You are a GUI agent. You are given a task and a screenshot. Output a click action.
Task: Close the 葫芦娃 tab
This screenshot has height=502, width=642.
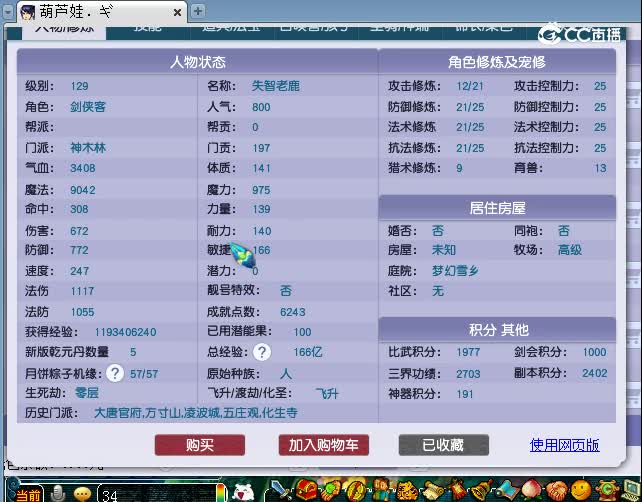(177, 13)
